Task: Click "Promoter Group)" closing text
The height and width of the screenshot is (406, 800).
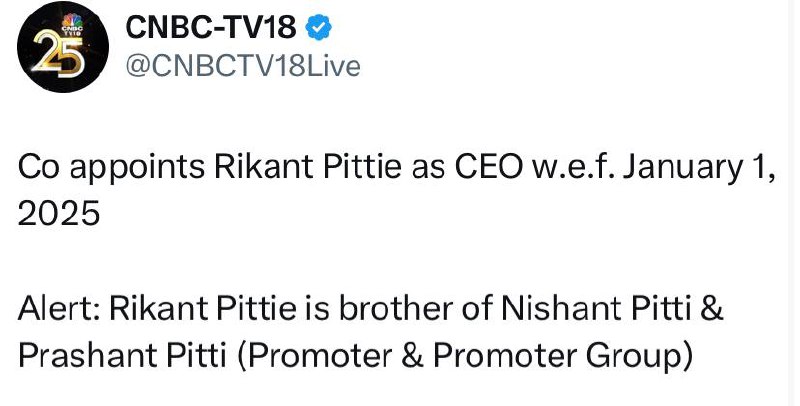Action: (563, 357)
